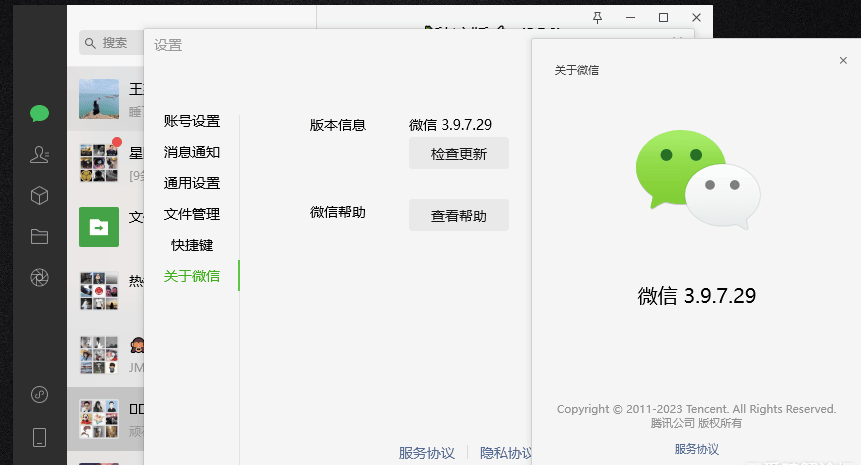Click the 关于微信 dialog title
This screenshot has width=861, height=465.
[577, 70]
